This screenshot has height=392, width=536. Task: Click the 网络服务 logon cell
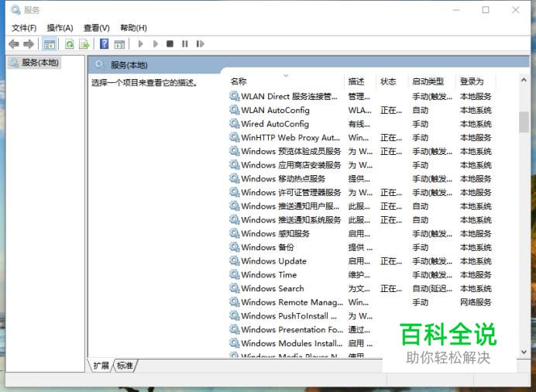pos(476,302)
